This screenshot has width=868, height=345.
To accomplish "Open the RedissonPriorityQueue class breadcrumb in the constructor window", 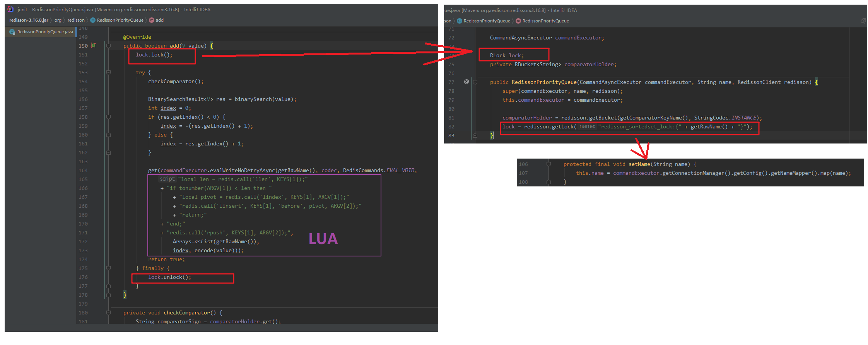I will coord(487,21).
